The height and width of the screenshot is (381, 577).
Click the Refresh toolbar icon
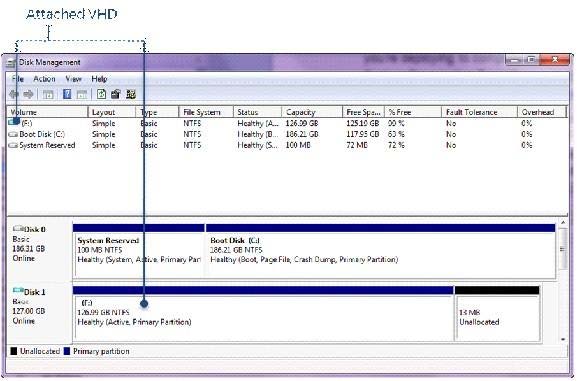[101, 94]
